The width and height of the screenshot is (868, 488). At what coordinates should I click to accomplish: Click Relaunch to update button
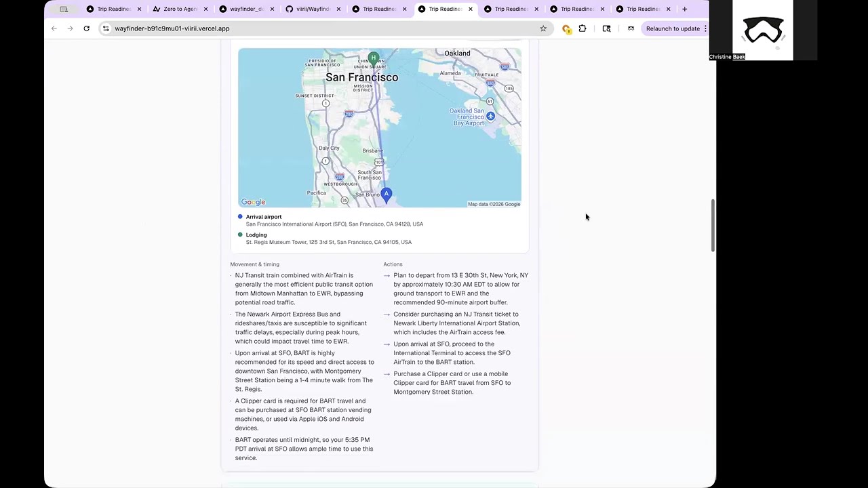[673, 28]
